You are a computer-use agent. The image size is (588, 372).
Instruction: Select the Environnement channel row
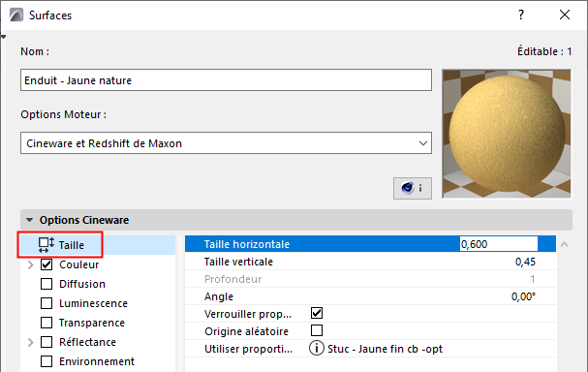coord(98,361)
